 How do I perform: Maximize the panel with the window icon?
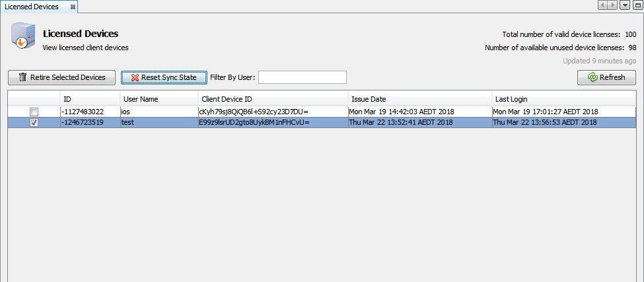coord(637,6)
